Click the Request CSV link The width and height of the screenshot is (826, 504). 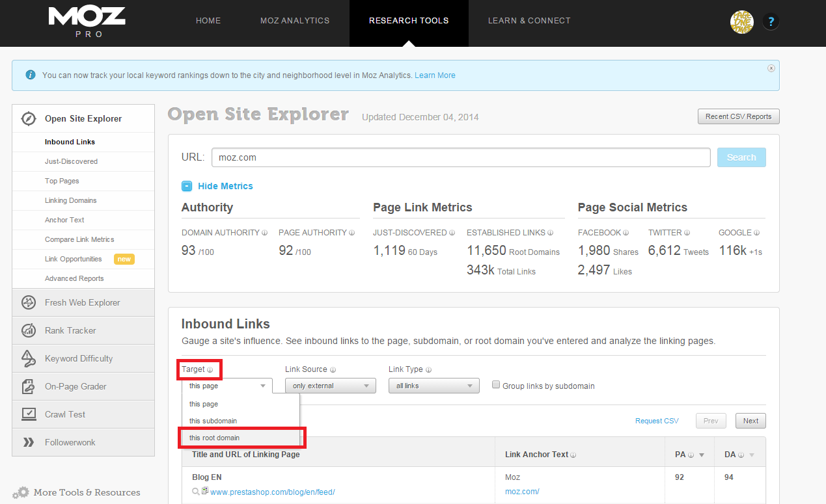657,421
